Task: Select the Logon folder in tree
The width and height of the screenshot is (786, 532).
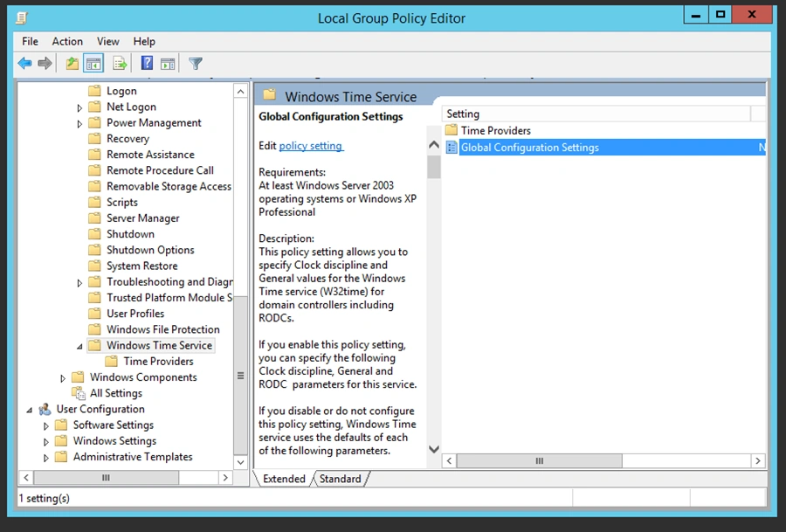Action: coord(121,91)
